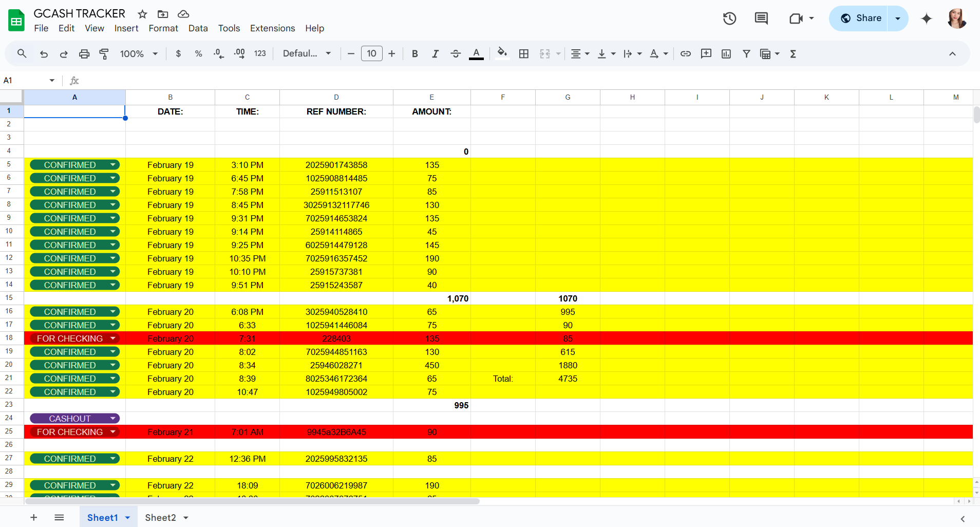
Task: Select column D header
Action: [336, 97]
